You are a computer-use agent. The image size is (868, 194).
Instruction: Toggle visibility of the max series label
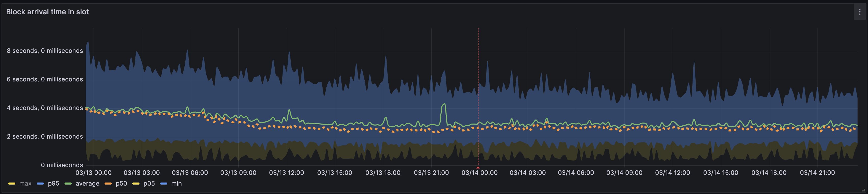pos(25,184)
